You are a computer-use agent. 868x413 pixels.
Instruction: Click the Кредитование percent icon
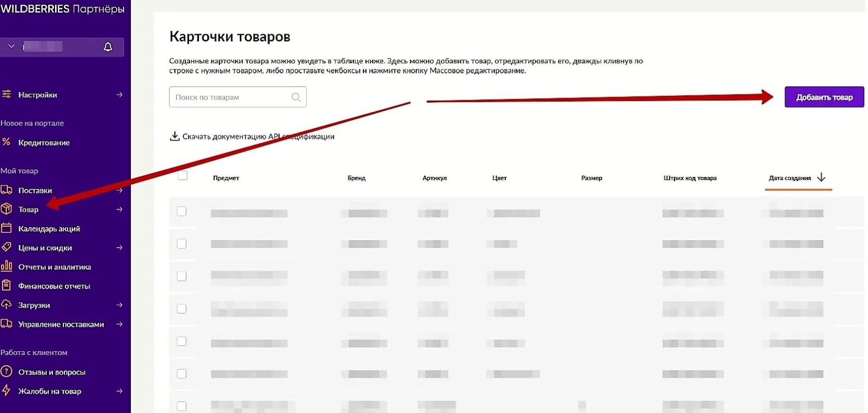pyautogui.click(x=6, y=142)
